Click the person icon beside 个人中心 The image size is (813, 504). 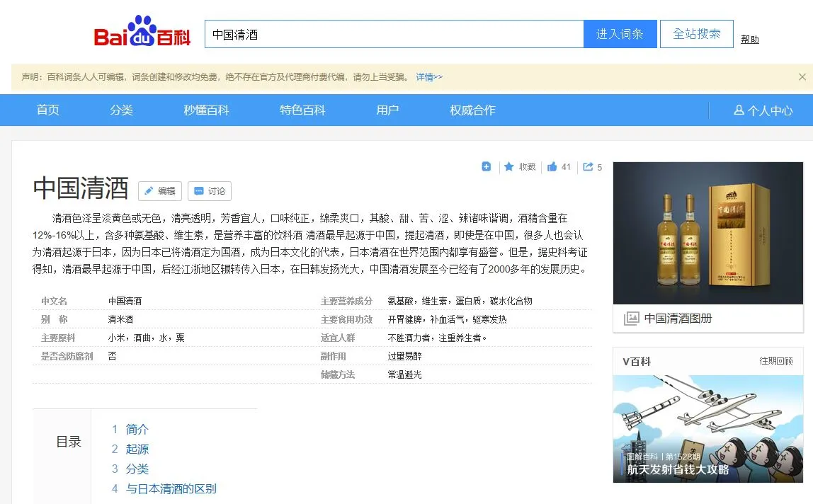[739, 110]
